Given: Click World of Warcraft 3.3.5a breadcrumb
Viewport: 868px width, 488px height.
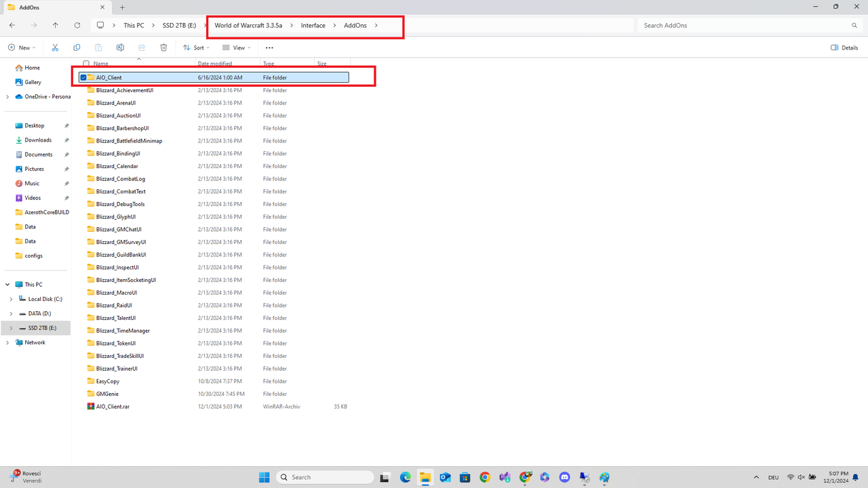Looking at the screenshot, I should click(248, 25).
